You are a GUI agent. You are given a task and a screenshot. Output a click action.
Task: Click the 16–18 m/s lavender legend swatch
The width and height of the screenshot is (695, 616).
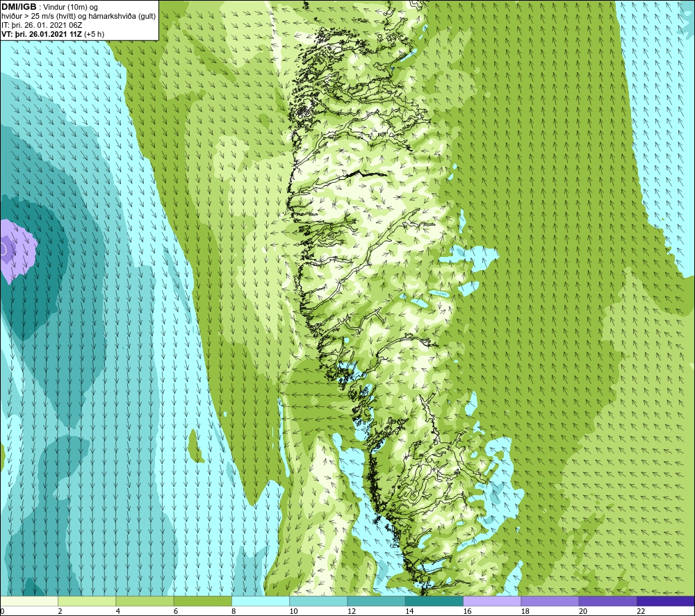point(492,601)
